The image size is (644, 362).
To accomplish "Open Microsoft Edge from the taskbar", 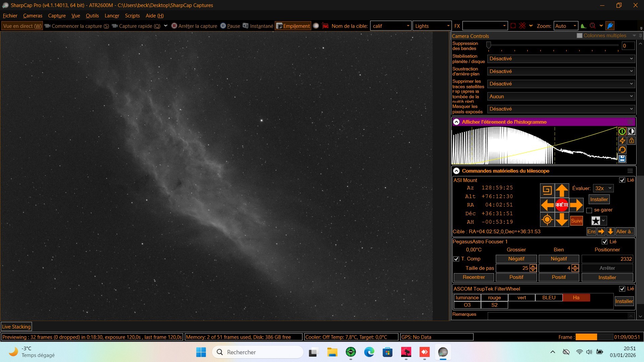I will click(369, 352).
